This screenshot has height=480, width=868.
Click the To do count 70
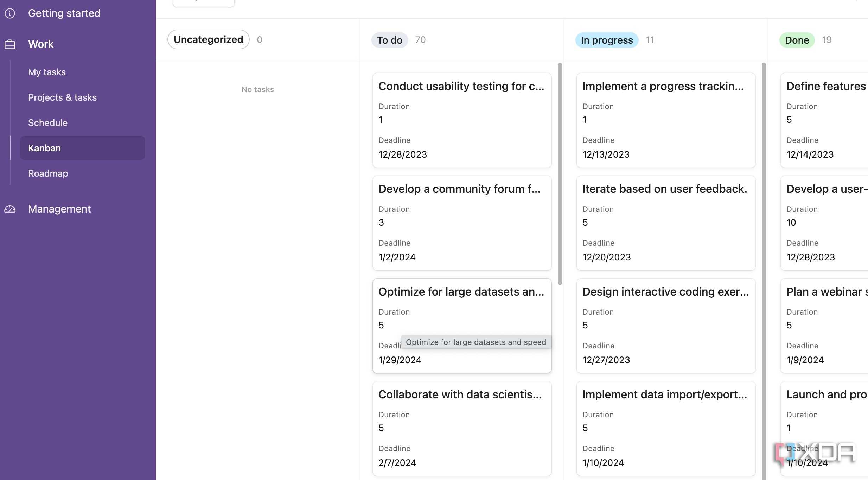click(420, 40)
